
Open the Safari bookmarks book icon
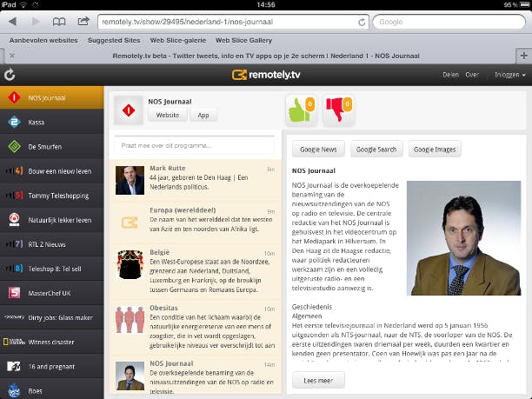click(x=59, y=22)
